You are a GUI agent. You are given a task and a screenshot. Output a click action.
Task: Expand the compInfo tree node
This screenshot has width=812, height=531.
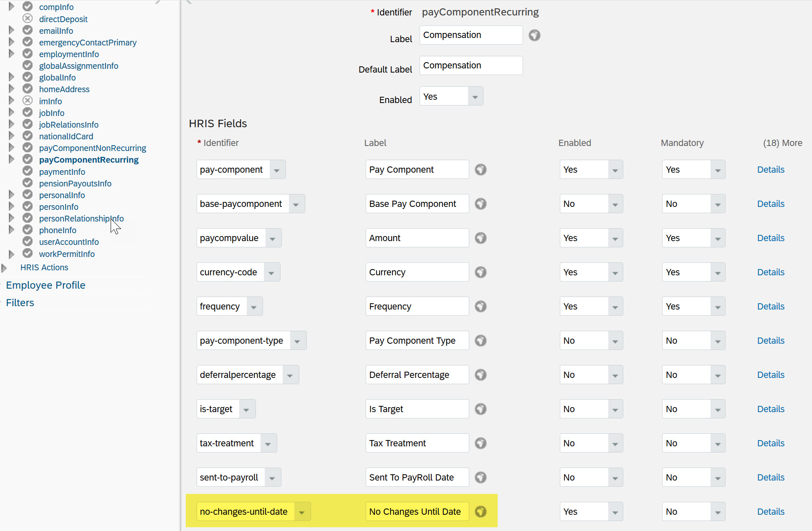pos(11,7)
